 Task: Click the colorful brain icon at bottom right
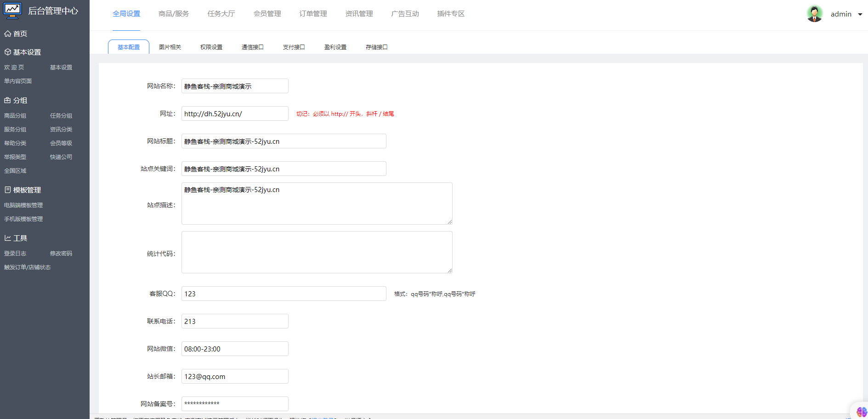[x=861, y=412]
